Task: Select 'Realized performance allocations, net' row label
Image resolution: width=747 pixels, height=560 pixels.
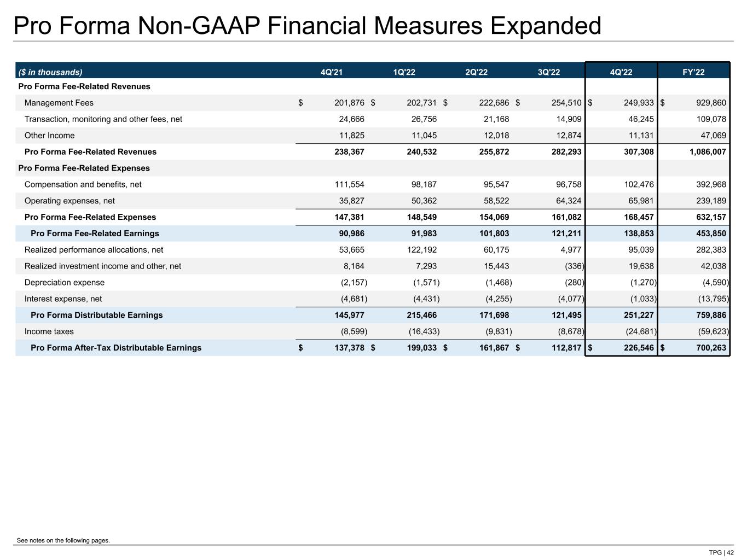Action: [94, 250]
